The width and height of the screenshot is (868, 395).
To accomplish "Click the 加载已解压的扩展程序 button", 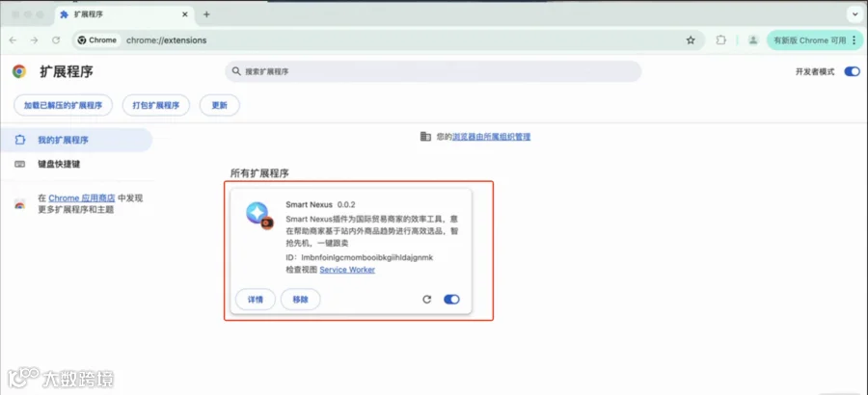I will click(63, 105).
